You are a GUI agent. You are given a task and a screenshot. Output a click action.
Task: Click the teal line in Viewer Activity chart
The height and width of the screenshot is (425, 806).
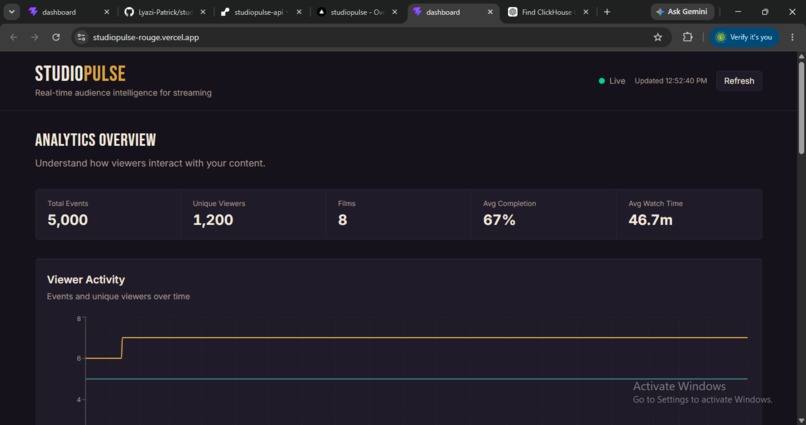pos(416,379)
